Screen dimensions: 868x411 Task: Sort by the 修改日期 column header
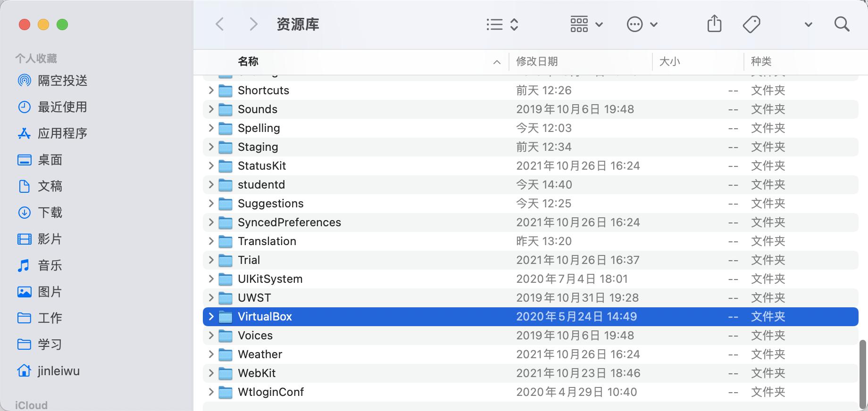[x=537, y=61]
